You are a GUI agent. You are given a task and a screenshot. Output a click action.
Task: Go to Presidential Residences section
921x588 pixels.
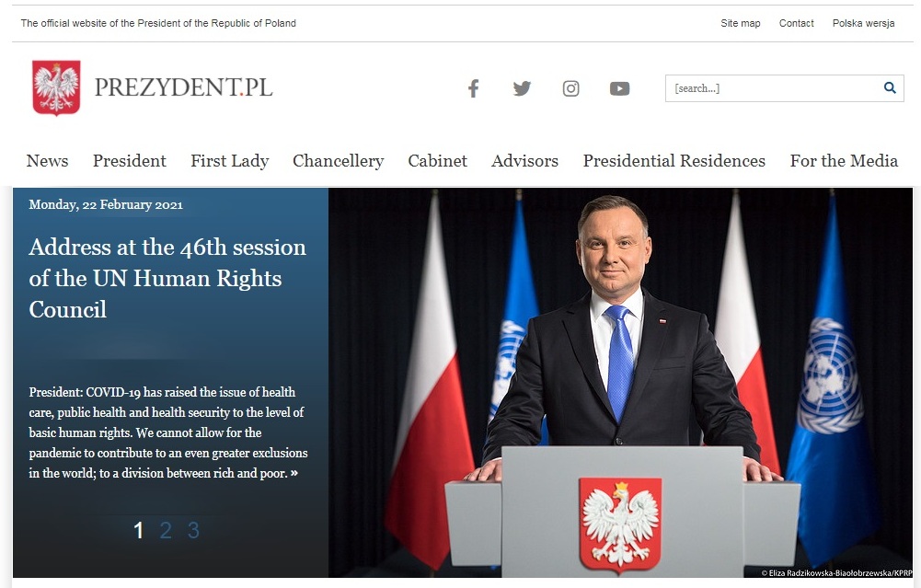[674, 161]
